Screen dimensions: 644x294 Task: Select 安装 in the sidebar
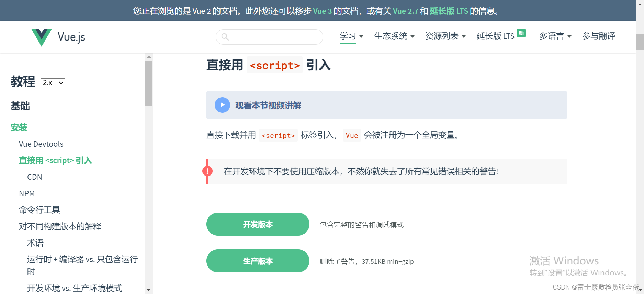(x=19, y=127)
